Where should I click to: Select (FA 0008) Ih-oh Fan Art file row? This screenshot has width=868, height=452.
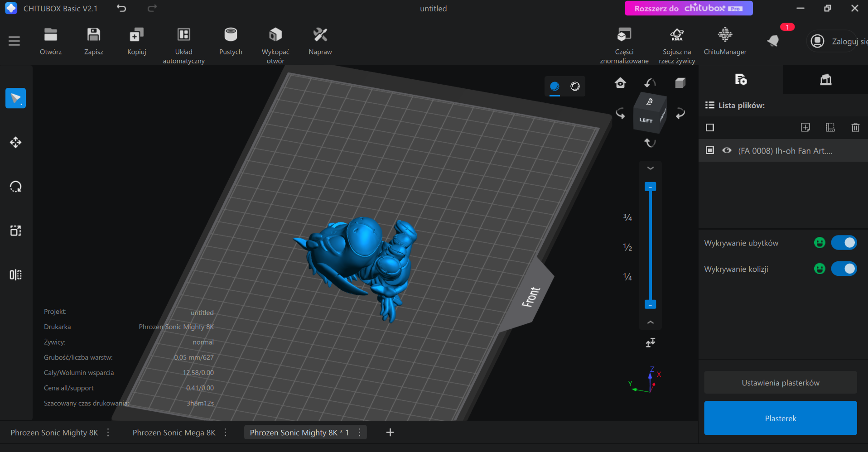[x=783, y=150]
